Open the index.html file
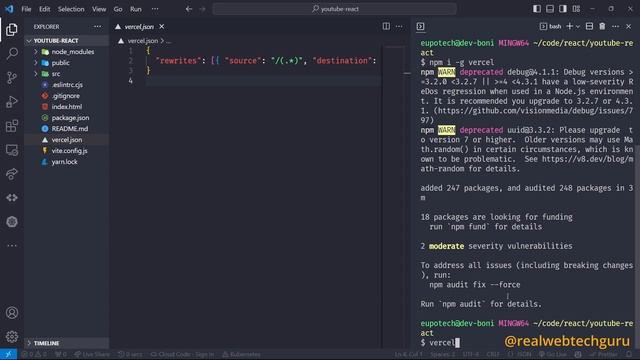Screen dimensions: 640x360 click(67, 107)
